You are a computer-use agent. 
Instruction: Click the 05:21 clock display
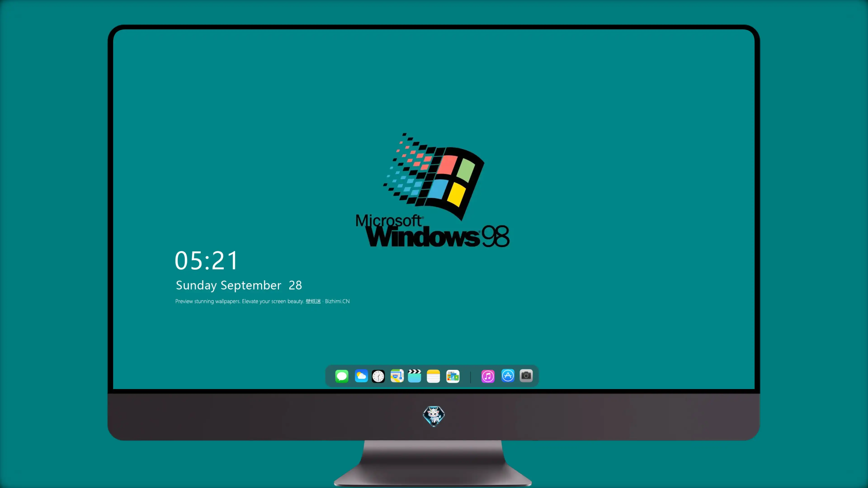[206, 260]
